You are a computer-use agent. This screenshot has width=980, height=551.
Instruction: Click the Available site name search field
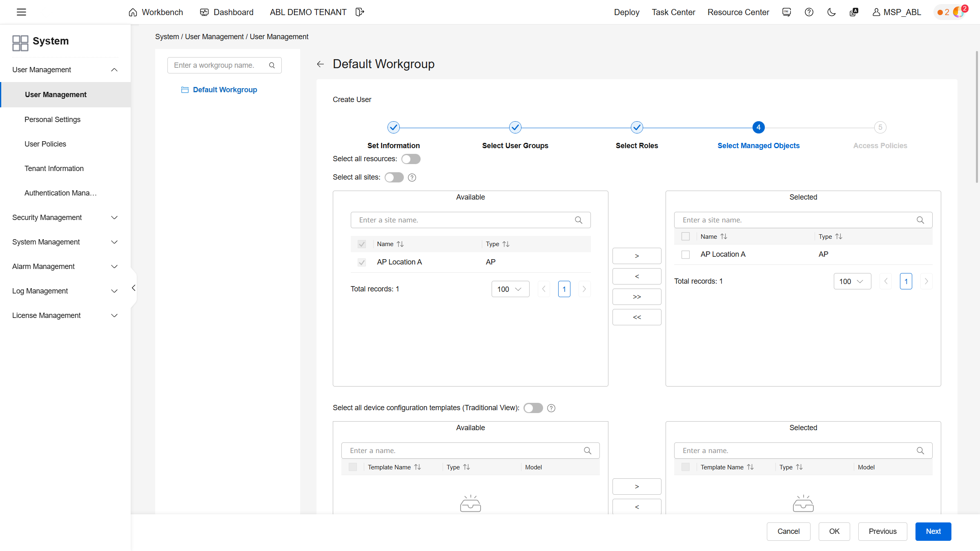pos(463,220)
